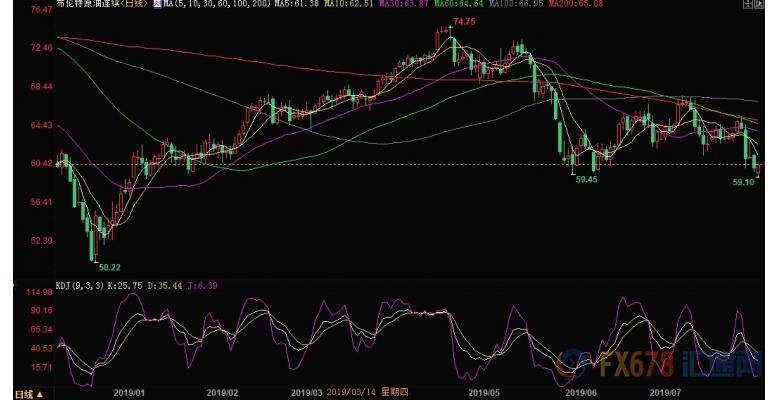Click the purple J:6.39 indicator value
Screen dimensions: 780x400
(x=204, y=284)
